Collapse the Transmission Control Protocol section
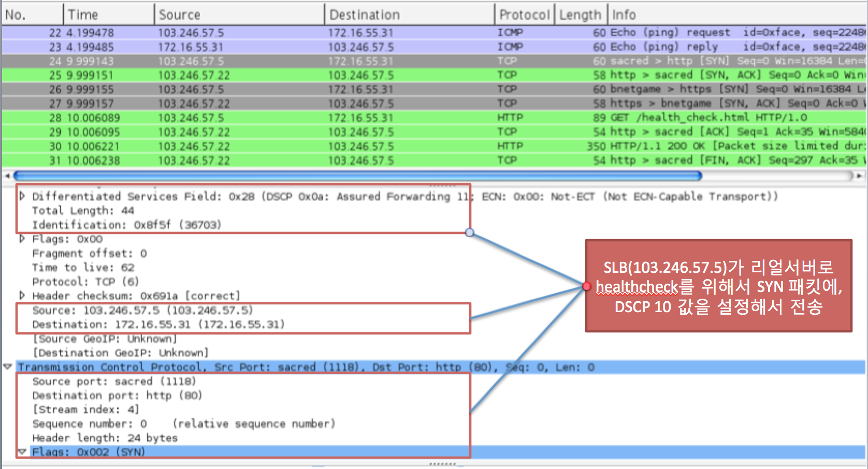Screen dimensions: 868x469 point(7,367)
